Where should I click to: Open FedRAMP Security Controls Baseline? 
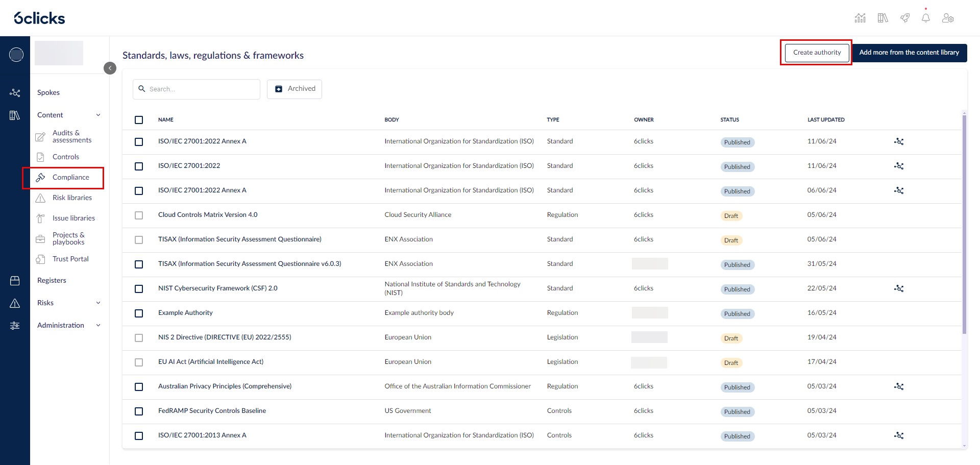[x=212, y=410]
